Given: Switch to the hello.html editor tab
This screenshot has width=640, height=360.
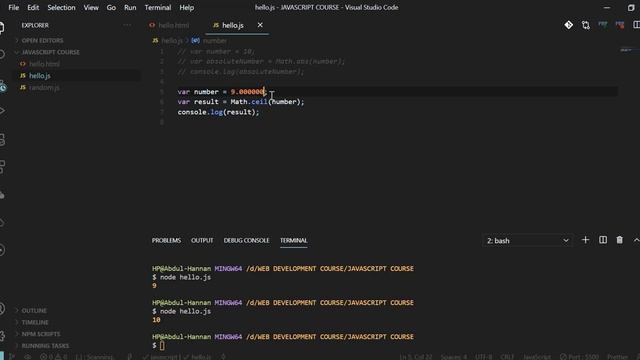Looking at the screenshot, I should pyautogui.click(x=173, y=25).
